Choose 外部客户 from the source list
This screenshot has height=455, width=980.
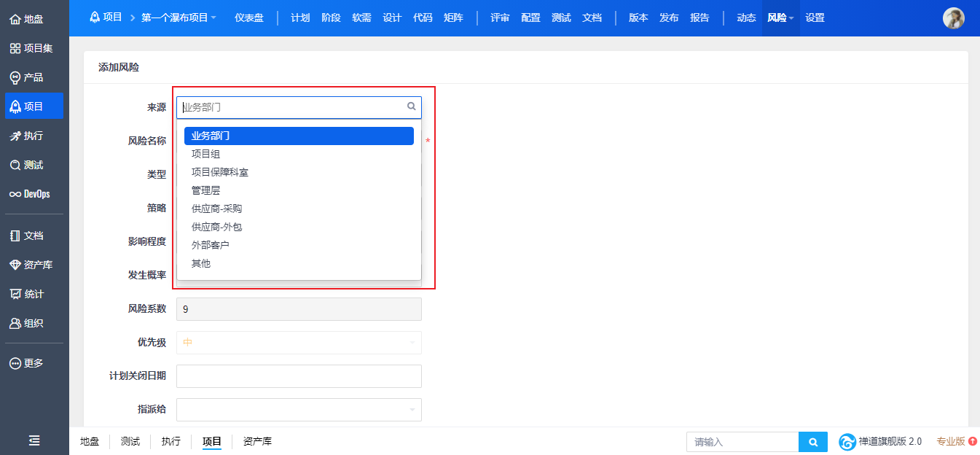tap(299, 245)
